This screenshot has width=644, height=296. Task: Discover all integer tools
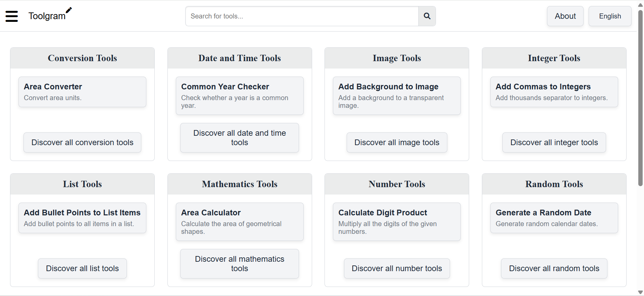pos(554,142)
